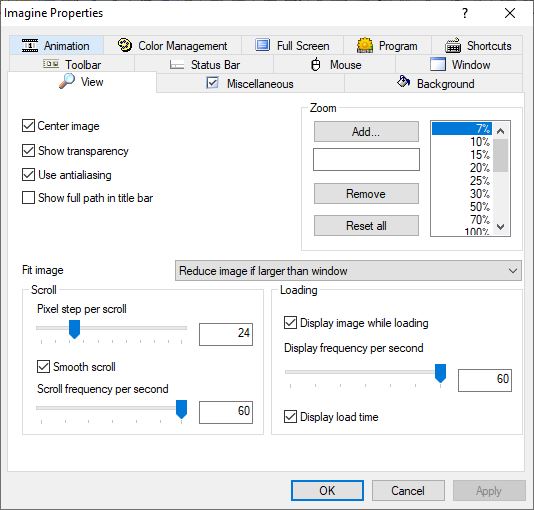Click the Shortcuts keyboard icon
The width and height of the screenshot is (534, 510).
click(453, 45)
